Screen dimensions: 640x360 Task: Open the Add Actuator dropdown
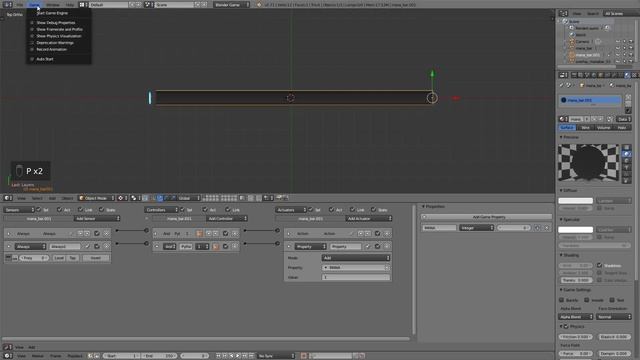click(369, 219)
